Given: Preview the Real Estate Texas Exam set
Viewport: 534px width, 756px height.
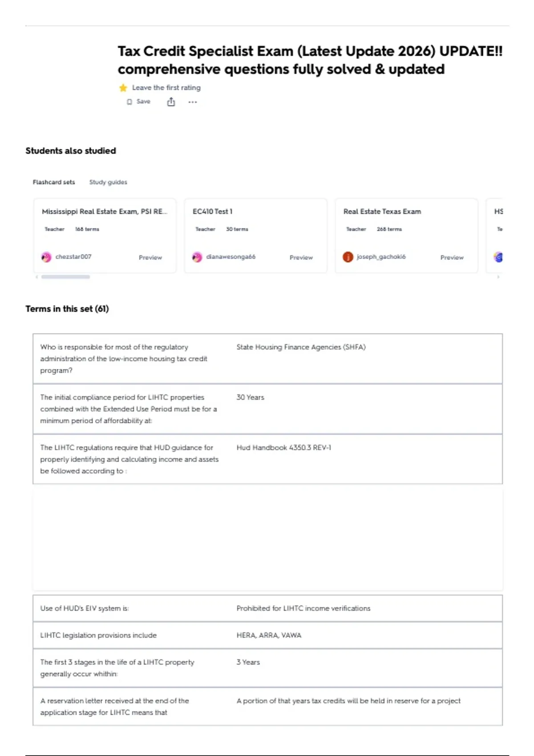Looking at the screenshot, I should pyautogui.click(x=452, y=257).
